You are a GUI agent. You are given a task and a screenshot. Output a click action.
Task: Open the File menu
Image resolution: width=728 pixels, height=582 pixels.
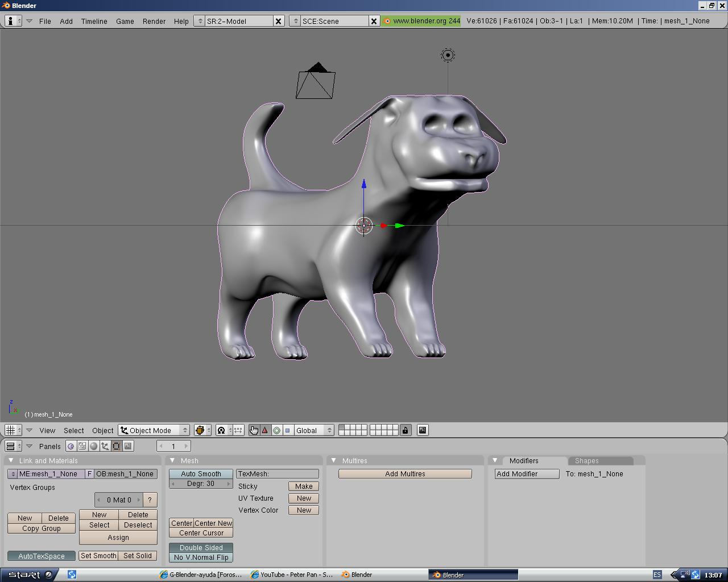tap(45, 21)
